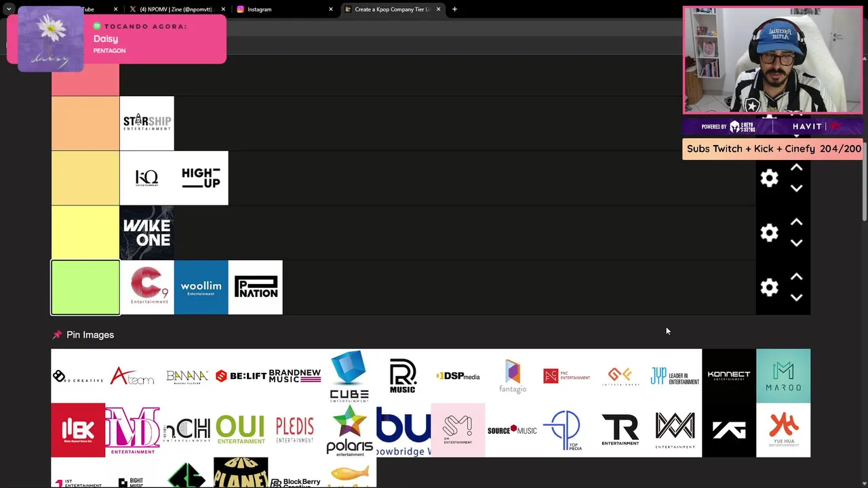
Task: Open the browser tab search dropdown
Action: (x=9, y=9)
